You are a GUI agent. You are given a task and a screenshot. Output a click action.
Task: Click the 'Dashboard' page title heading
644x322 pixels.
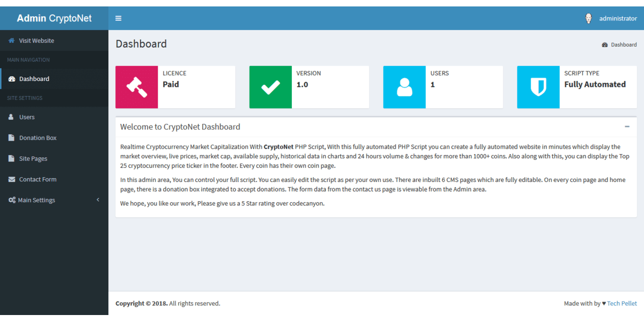(x=141, y=44)
